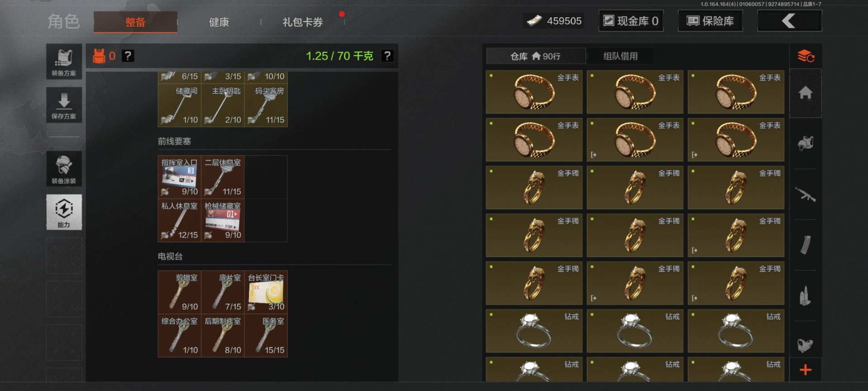
Task: Filter warehouse by rifle weapons icon
Action: 806,195
